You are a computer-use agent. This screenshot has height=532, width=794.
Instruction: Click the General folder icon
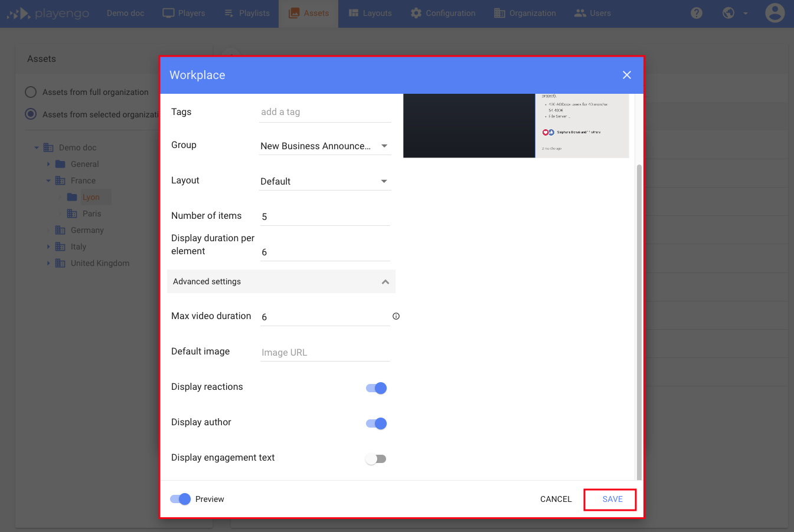tap(60, 164)
